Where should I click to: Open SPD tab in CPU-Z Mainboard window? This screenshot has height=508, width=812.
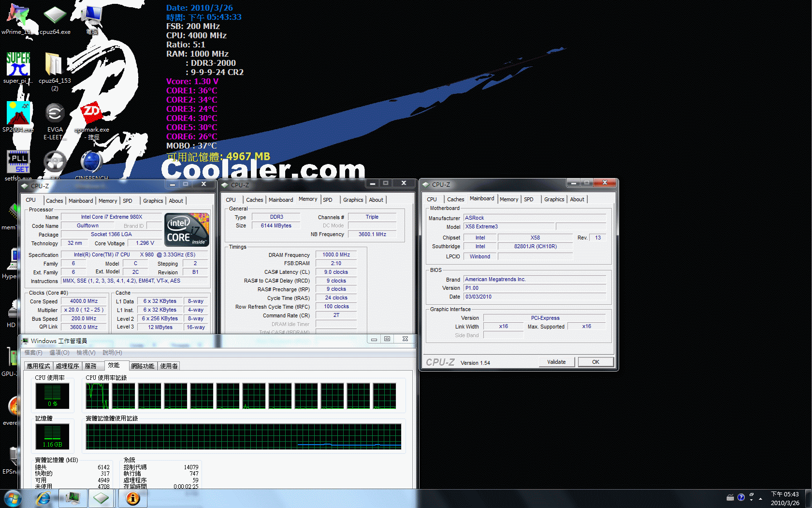[x=529, y=199]
